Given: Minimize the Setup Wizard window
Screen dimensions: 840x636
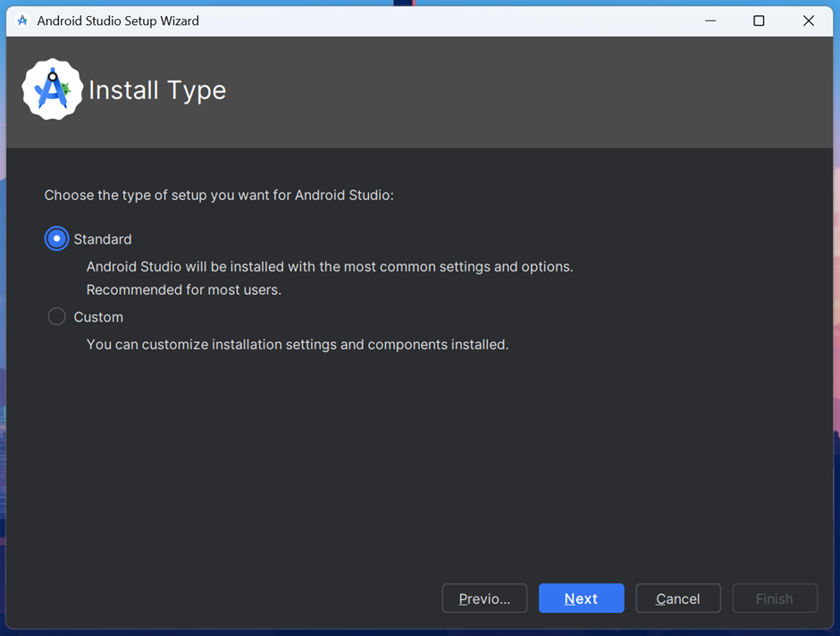Looking at the screenshot, I should 710,21.
